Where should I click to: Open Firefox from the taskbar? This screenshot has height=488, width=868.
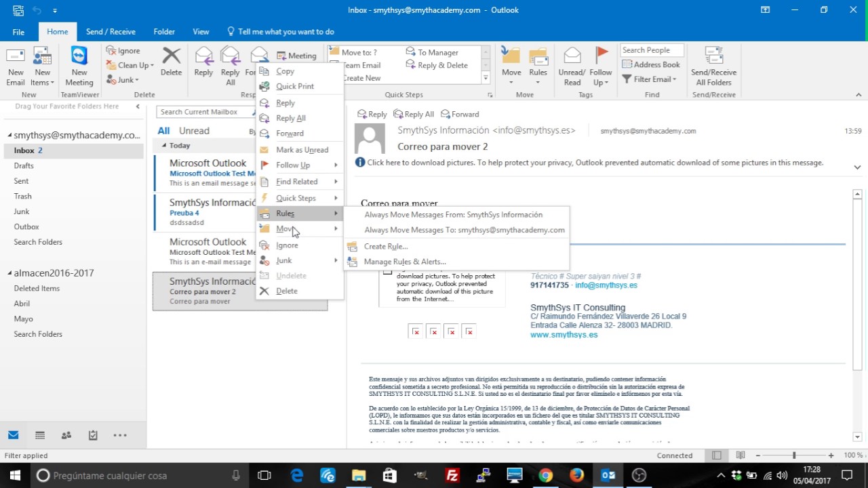tap(577, 475)
